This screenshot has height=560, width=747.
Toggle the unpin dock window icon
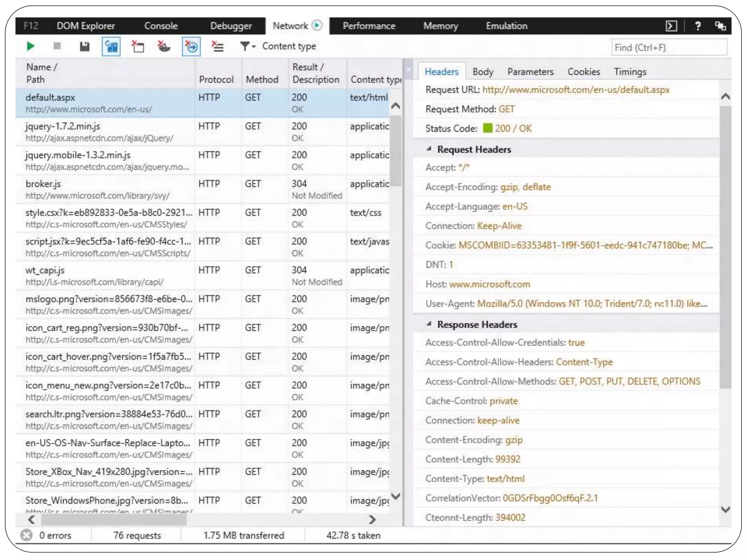(x=720, y=26)
